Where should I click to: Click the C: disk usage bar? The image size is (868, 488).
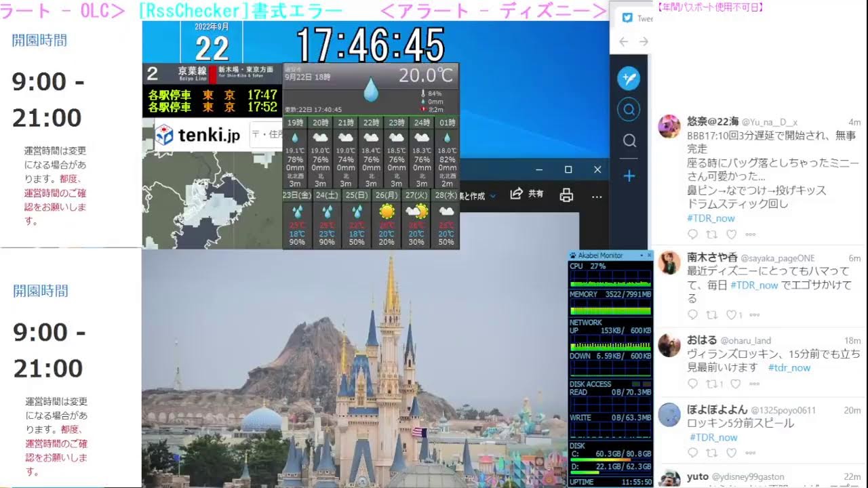pos(610,459)
